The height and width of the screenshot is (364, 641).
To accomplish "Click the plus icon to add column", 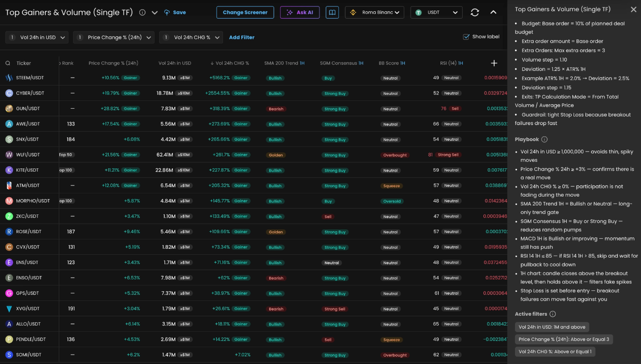I will (x=494, y=63).
